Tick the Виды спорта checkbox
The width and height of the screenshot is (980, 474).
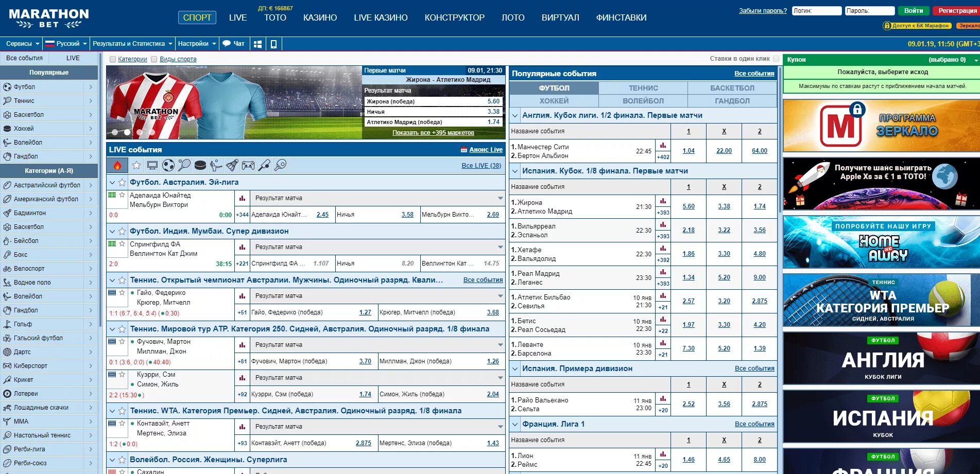(x=154, y=59)
